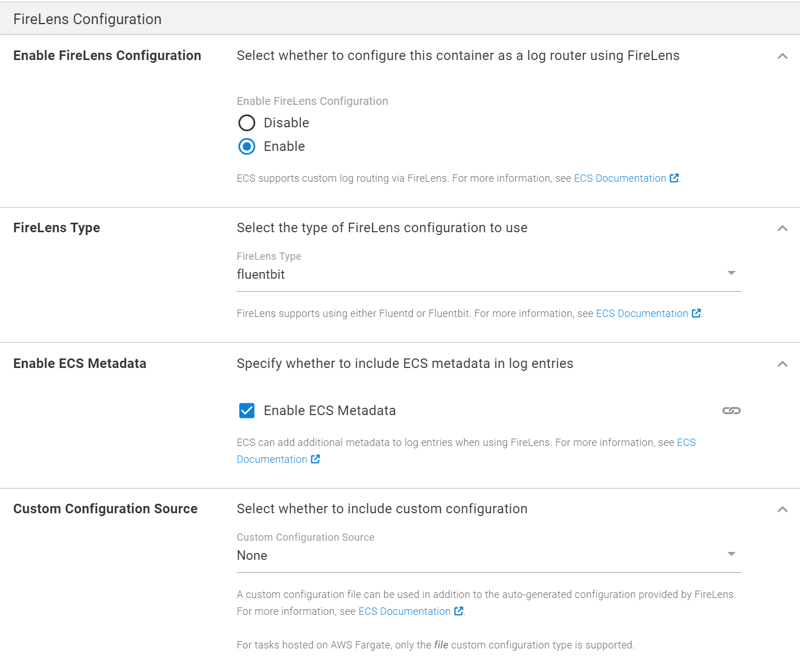Click the external link icon in ECS Metadata documentation
This screenshot has width=800, height=672.
click(315, 459)
